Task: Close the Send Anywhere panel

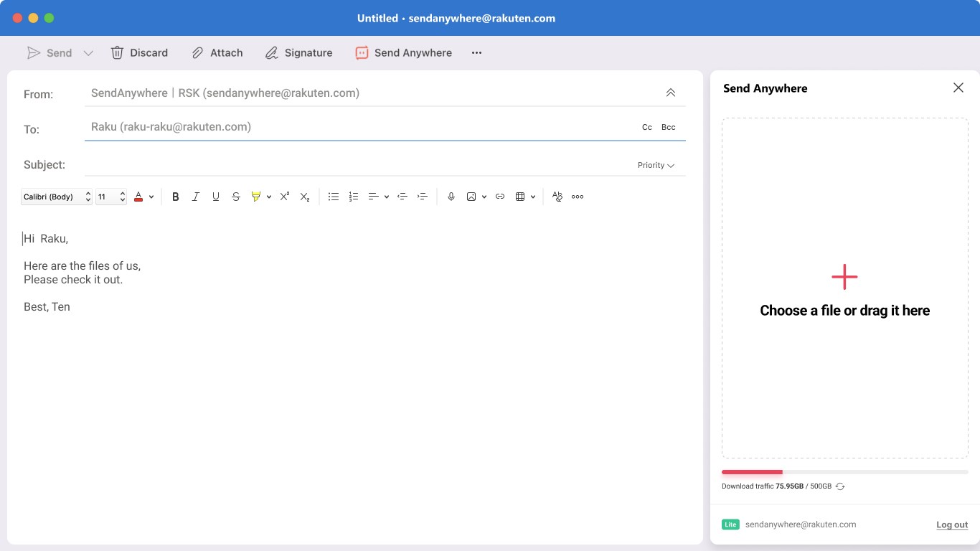Action: pyautogui.click(x=958, y=88)
